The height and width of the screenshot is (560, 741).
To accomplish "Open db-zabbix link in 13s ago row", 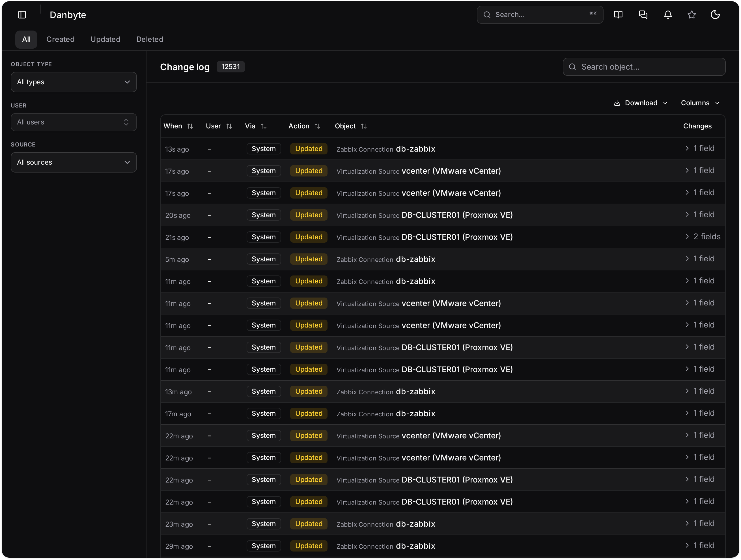I will coord(415,149).
